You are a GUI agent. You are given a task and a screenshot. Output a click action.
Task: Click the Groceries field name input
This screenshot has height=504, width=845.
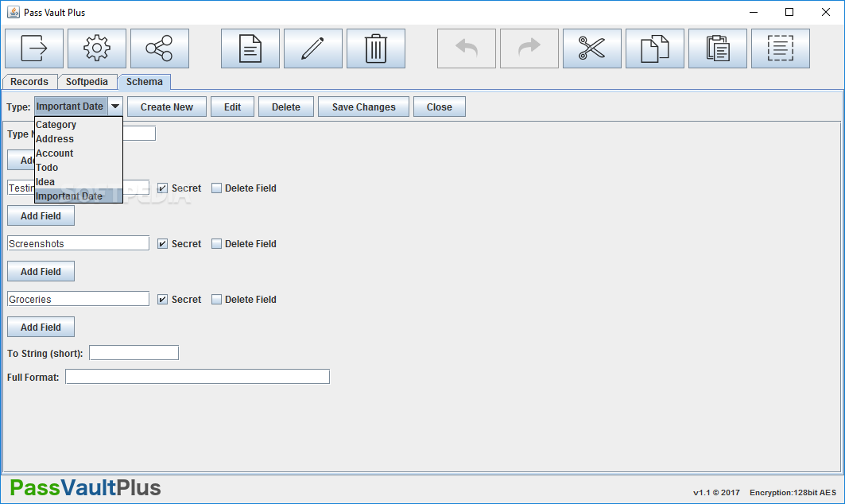tap(78, 299)
